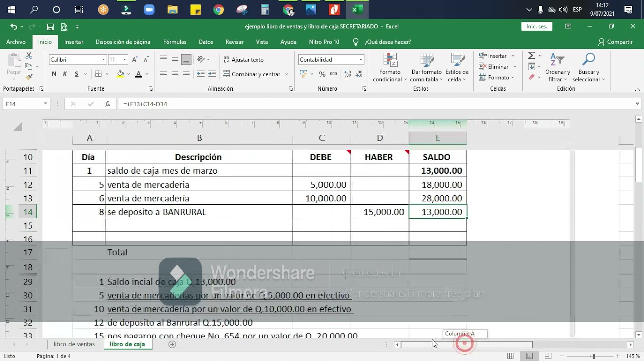The width and height of the screenshot is (644, 362).
Task: Copy selection with the Copy icon
Action: [29, 66]
